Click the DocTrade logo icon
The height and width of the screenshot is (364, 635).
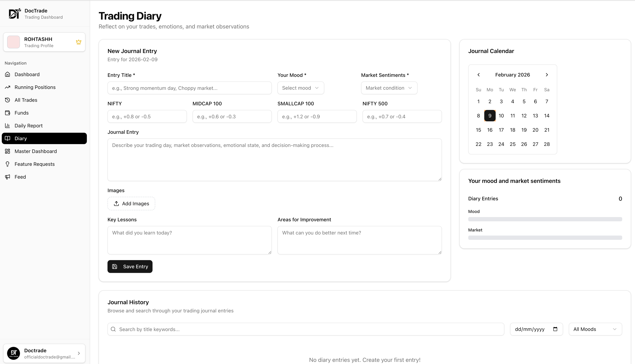(x=15, y=14)
